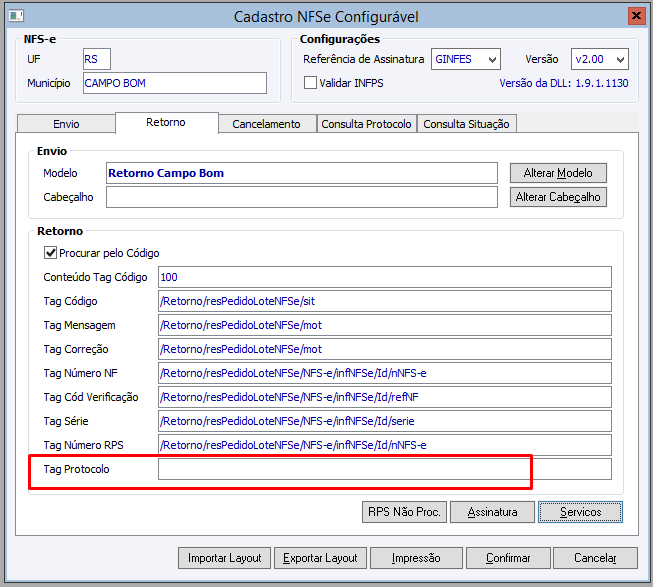Click the Tag Mensagem field

[385, 325]
